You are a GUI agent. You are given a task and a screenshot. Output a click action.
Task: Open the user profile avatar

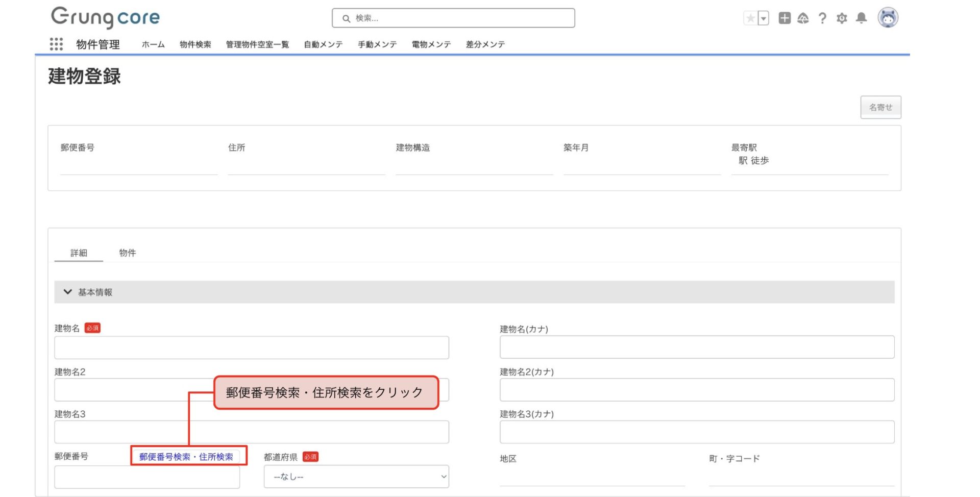pyautogui.click(x=888, y=18)
